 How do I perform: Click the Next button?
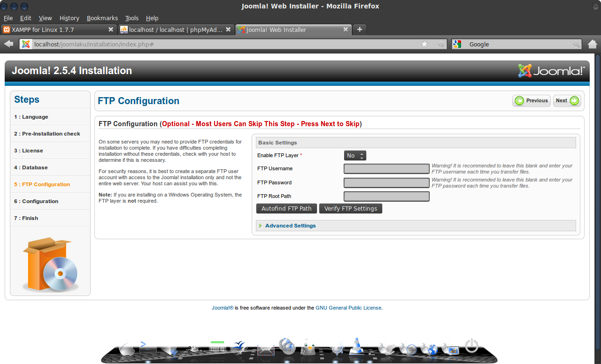pyautogui.click(x=567, y=100)
